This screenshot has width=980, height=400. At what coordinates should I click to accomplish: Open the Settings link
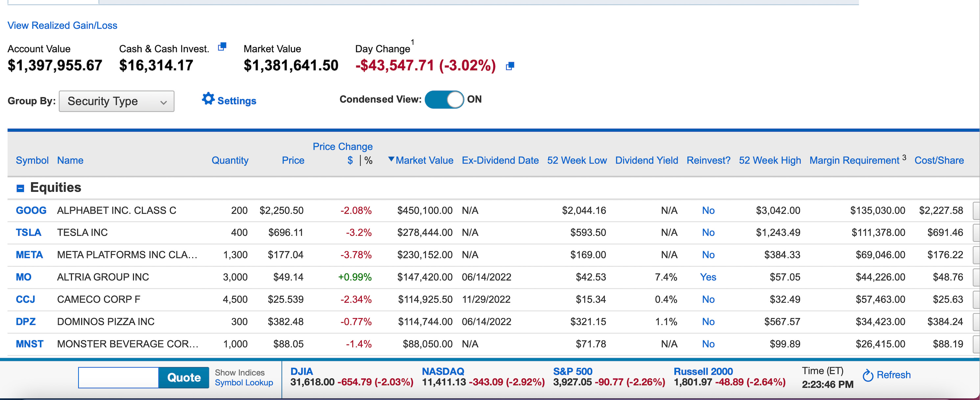pyautogui.click(x=237, y=101)
